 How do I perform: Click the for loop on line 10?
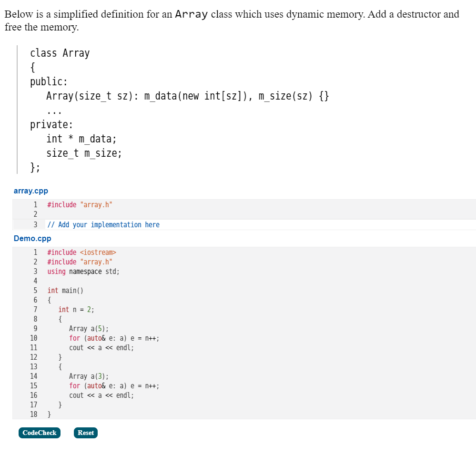(x=114, y=338)
